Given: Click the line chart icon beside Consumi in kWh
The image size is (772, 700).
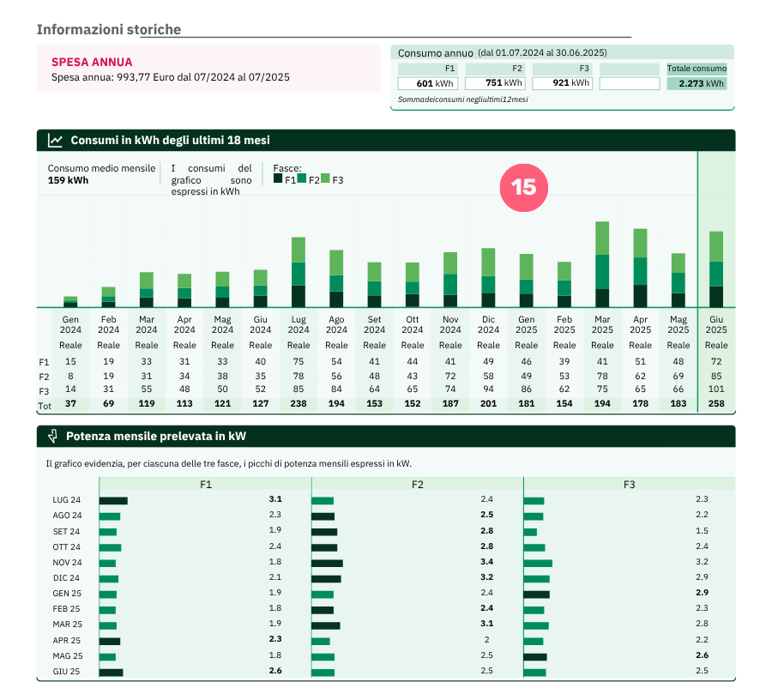Looking at the screenshot, I should click(55, 141).
